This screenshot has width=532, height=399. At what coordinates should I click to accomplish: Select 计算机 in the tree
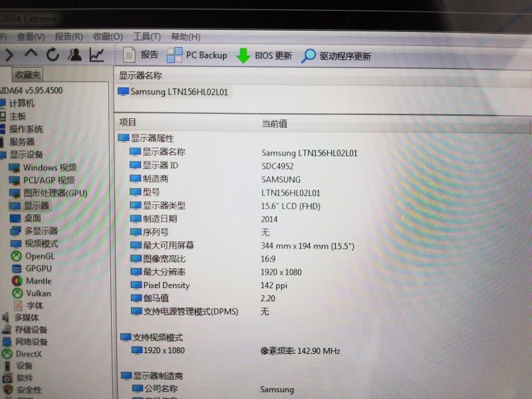pyautogui.click(x=18, y=103)
